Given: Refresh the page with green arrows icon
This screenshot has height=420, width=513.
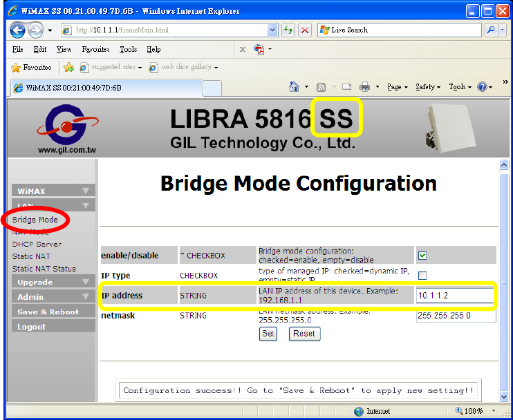Looking at the screenshot, I should [x=288, y=30].
